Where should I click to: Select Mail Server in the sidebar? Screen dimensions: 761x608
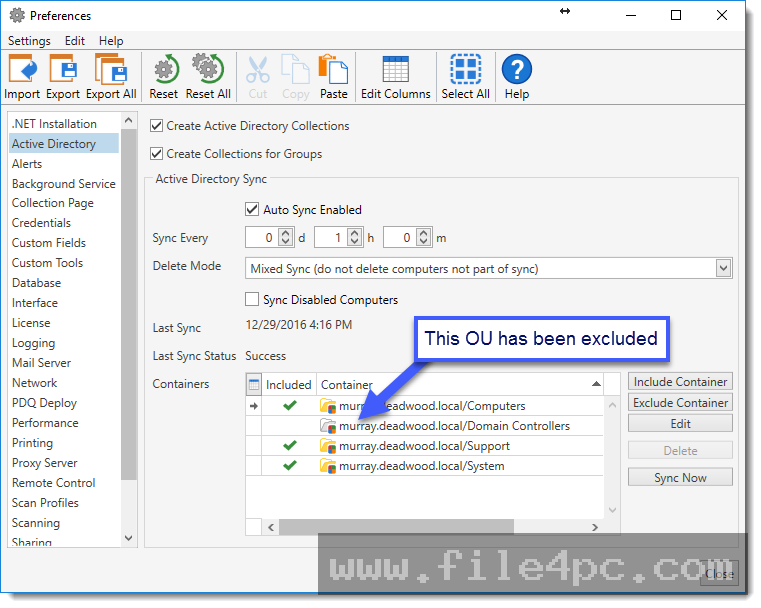(42, 363)
